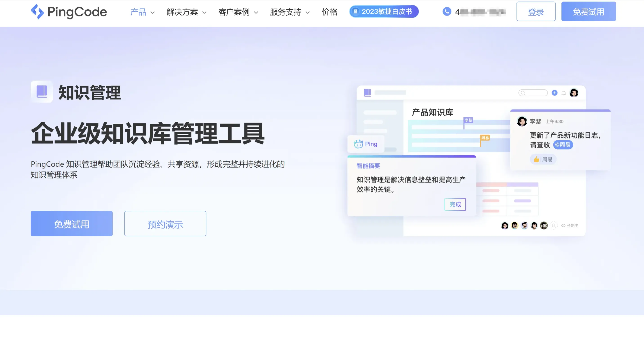Click the header 免费试用 button

point(588,11)
